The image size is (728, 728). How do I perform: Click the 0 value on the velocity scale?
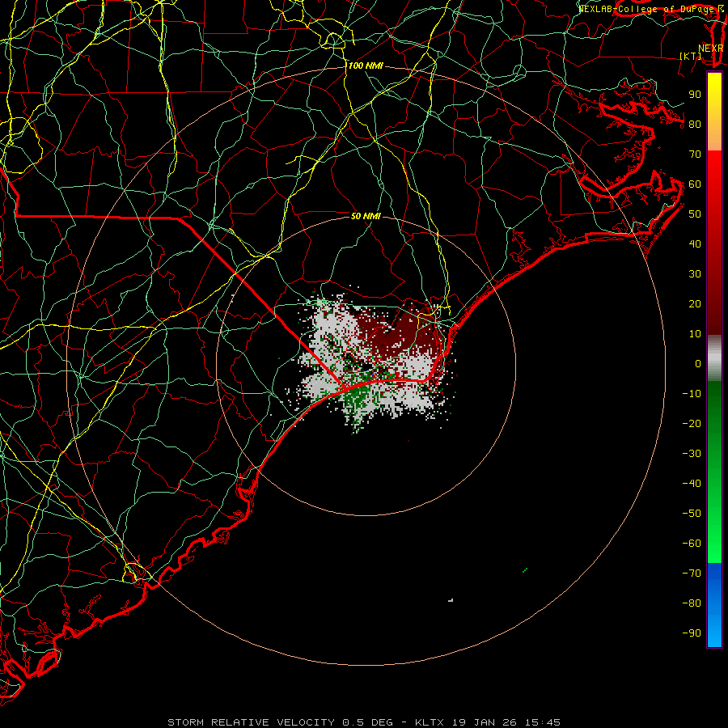pyautogui.click(x=698, y=363)
